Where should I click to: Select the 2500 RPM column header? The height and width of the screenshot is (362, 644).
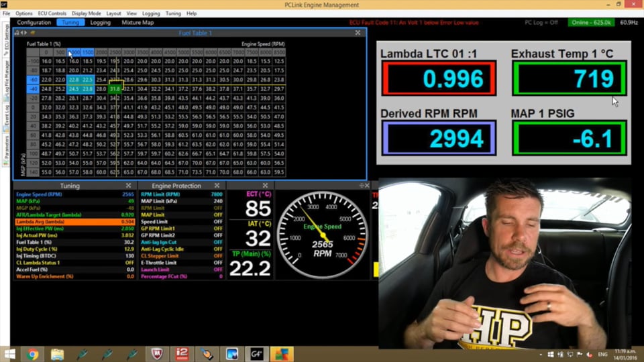coord(115,52)
